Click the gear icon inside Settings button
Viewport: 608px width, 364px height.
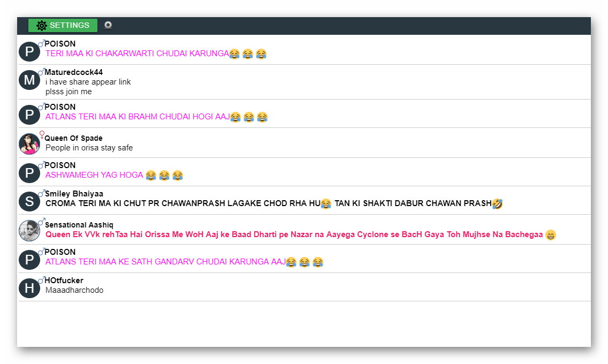(42, 26)
